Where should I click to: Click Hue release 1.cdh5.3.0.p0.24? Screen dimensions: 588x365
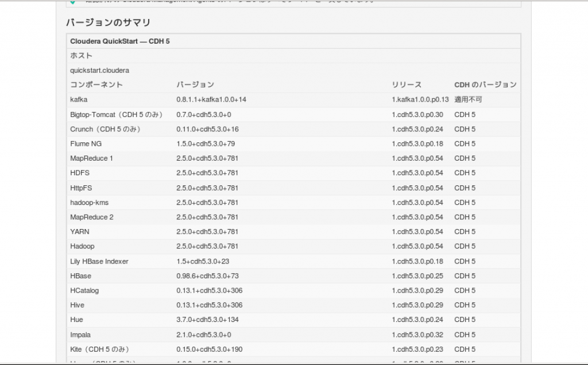418,320
